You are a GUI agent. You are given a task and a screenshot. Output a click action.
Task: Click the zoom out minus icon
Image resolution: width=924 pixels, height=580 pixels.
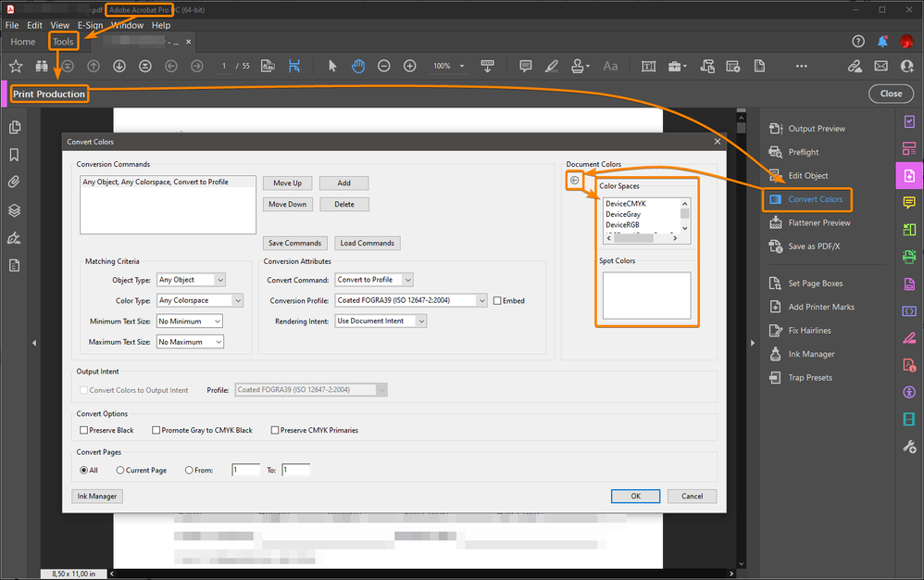point(383,67)
